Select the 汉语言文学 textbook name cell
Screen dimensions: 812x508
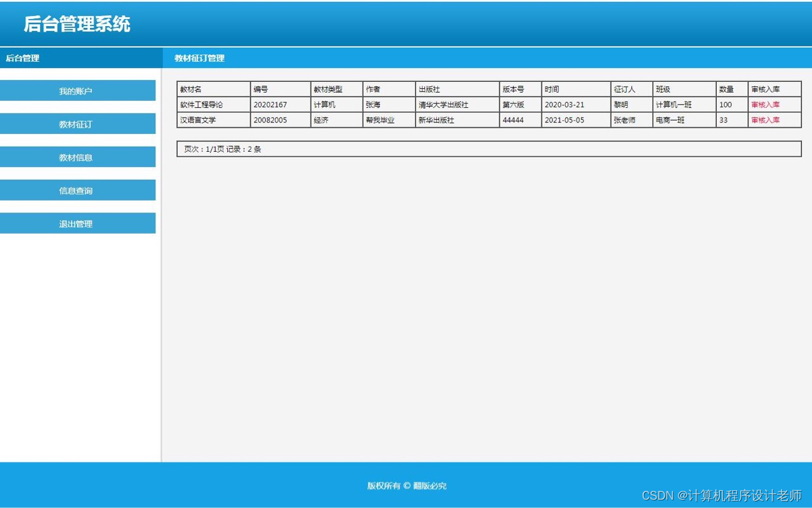214,120
